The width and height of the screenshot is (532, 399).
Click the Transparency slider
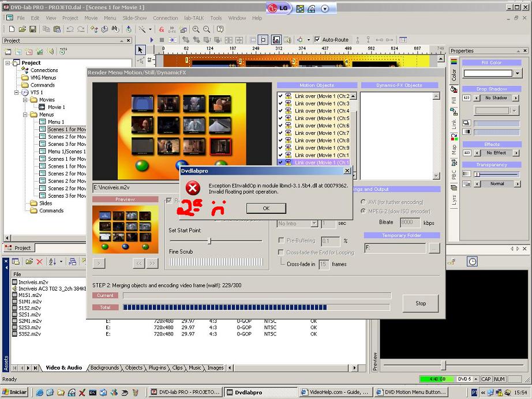477,174
